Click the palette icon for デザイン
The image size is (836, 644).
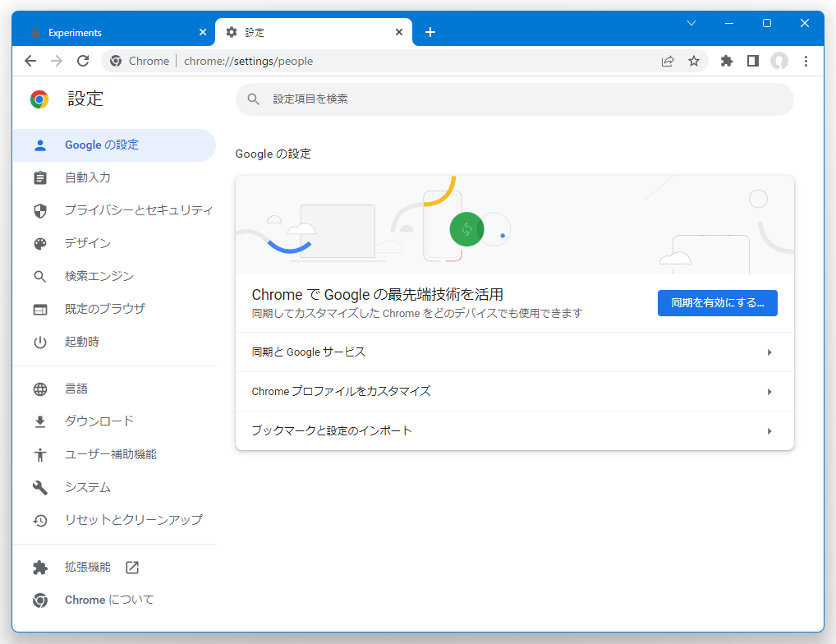pos(40,244)
